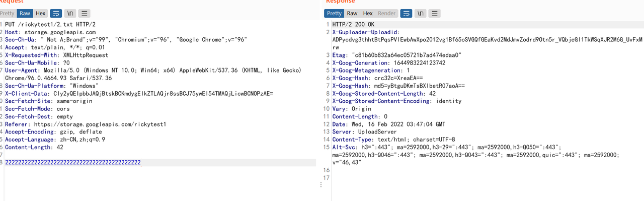Click the Vary: Origin line
Screen dimensions: 644x201
click(352, 109)
